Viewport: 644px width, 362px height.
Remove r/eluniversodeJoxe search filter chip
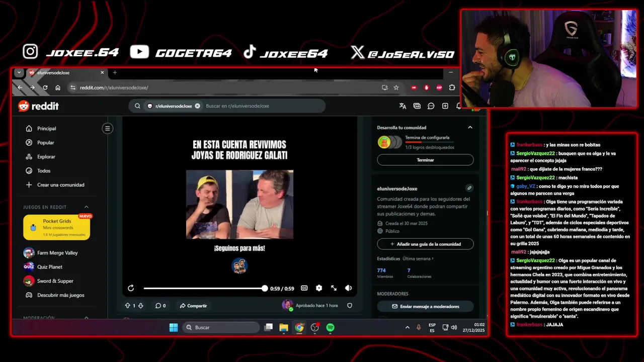tap(197, 106)
